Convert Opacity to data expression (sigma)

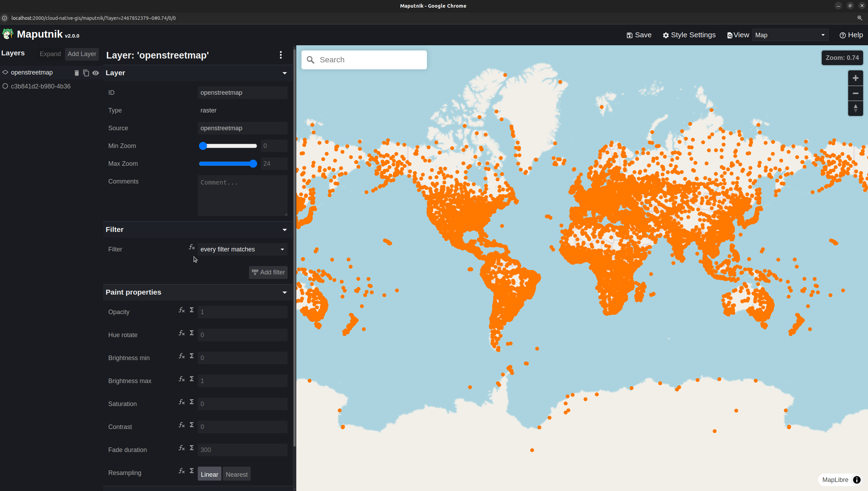pos(191,310)
